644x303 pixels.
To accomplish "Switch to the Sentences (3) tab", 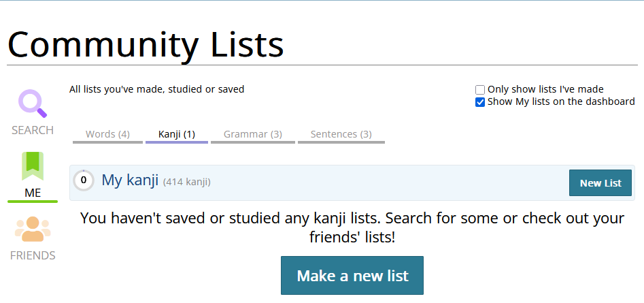I will pos(341,134).
